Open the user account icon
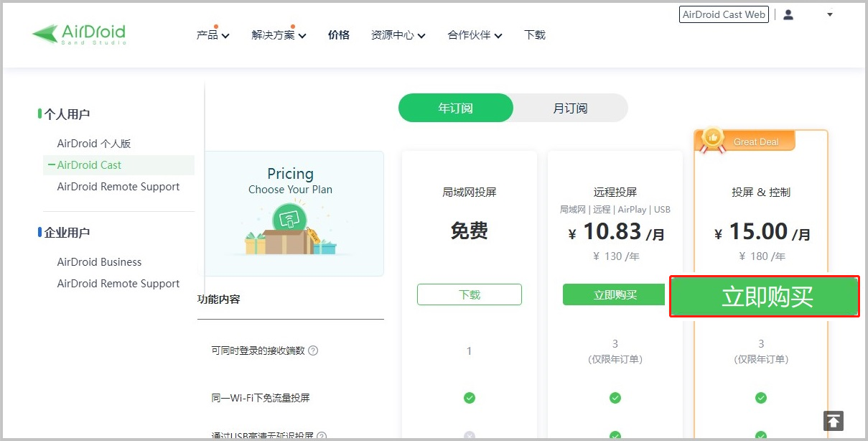The width and height of the screenshot is (868, 441). click(788, 14)
